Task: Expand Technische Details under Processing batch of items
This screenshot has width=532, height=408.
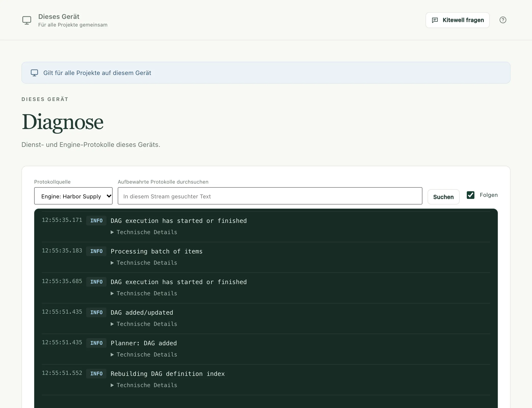Action: coord(144,263)
